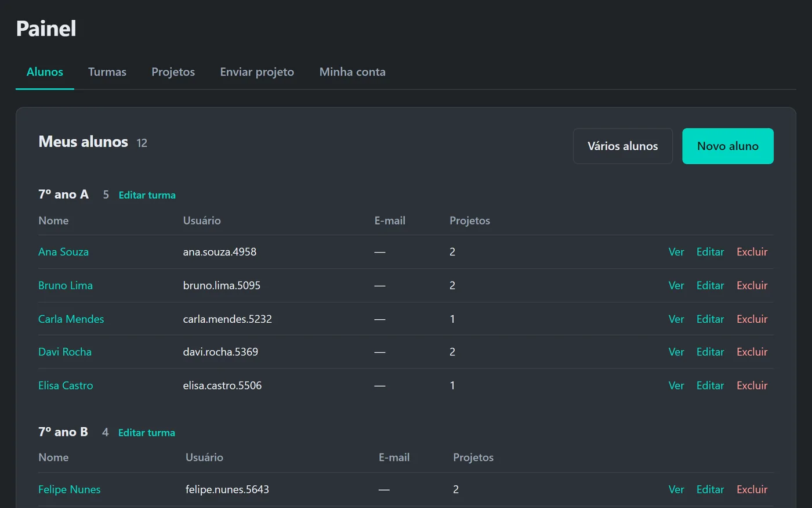812x508 pixels.
Task: Click Excluir in Felipe Nunes' row
Action: (752, 489)
